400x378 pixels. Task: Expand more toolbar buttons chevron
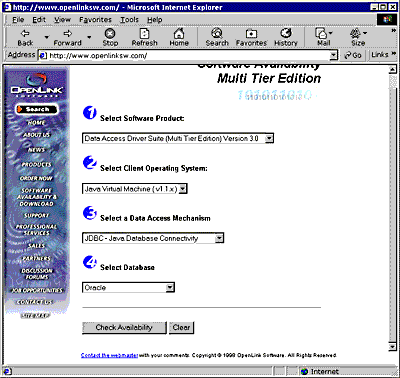[x=393, y=31]
